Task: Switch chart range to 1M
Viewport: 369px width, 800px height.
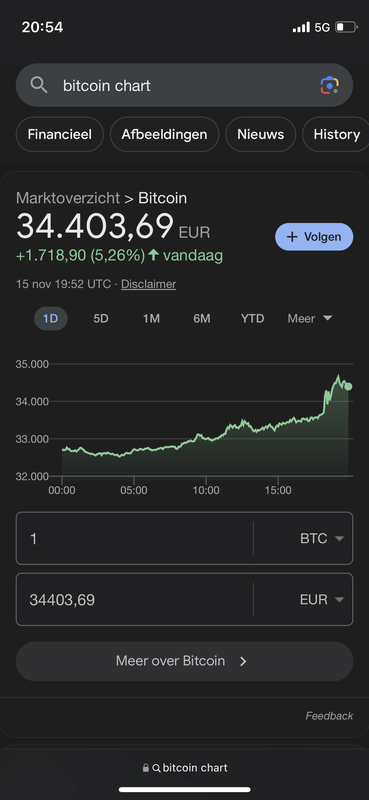Action: [151, 318]
